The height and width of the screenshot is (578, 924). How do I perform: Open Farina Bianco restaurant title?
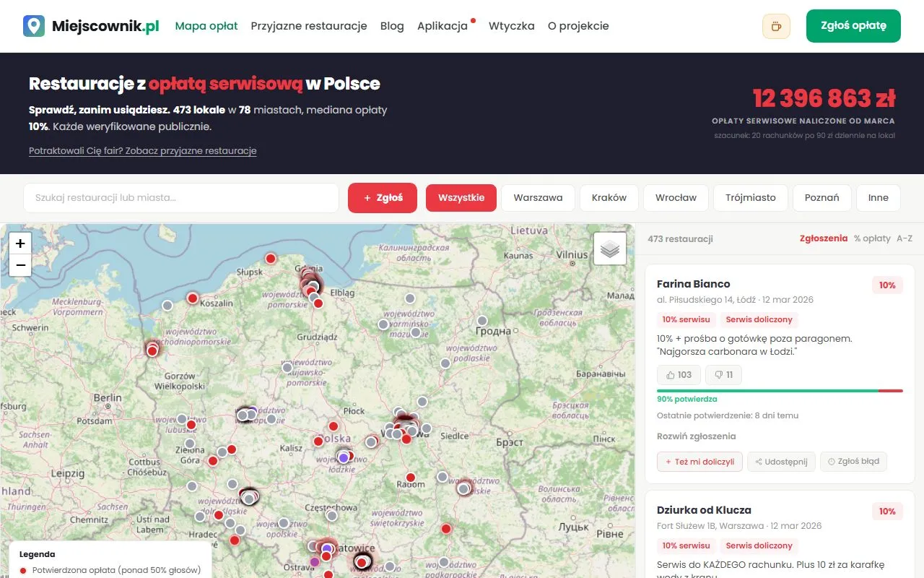693,284
